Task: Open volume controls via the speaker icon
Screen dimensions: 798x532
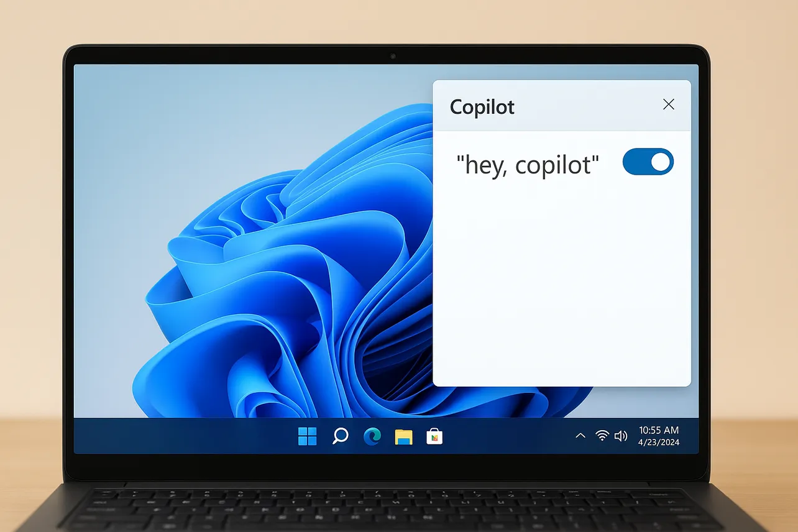Action: point(621,436)
